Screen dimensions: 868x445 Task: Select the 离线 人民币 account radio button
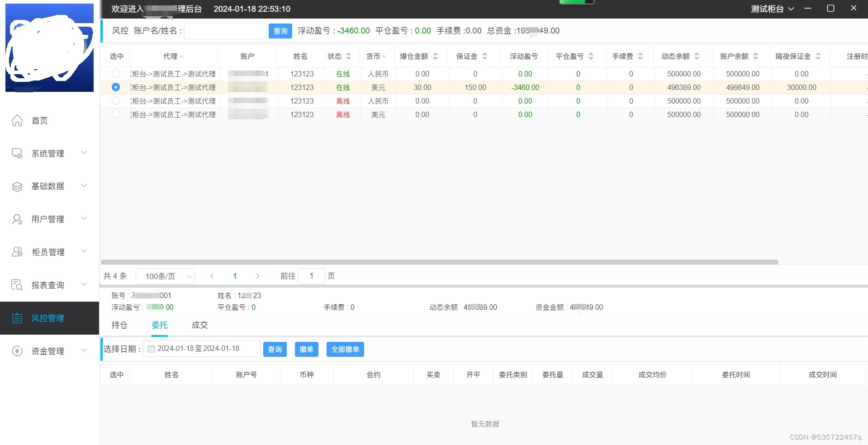pyautogui.click(x=116, y=101)
